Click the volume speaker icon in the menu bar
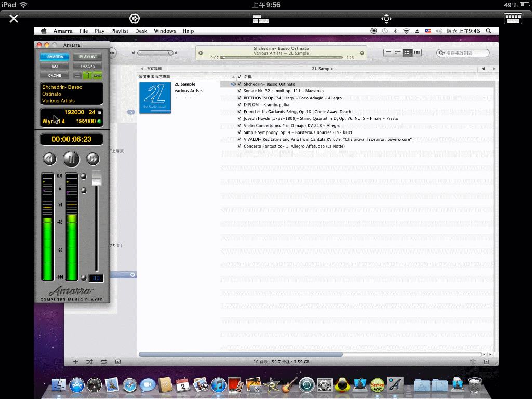The image size is (532, 399). [x=439, y=31]
